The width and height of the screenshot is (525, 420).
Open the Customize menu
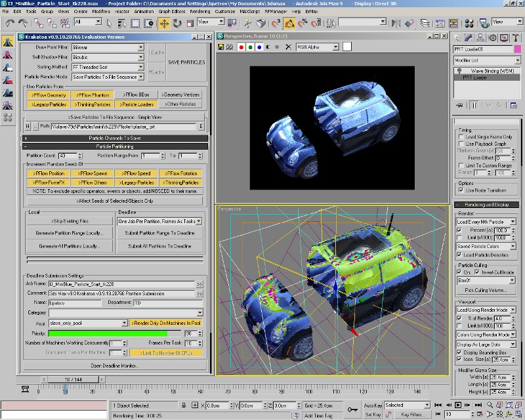[x=225, y=11]
